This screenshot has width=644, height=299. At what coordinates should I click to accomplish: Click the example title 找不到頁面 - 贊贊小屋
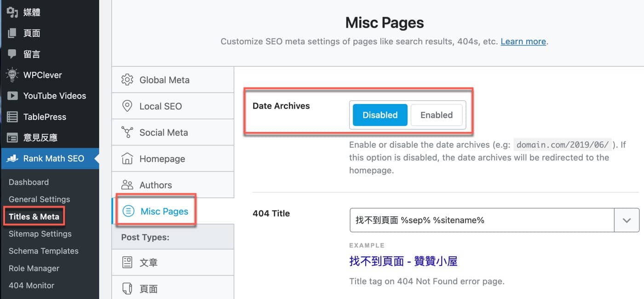tap(403, 262)
